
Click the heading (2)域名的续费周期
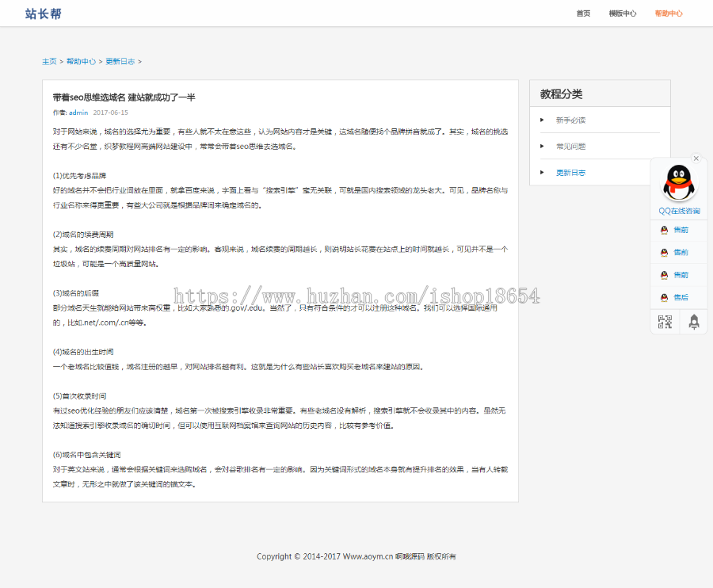pyautogui.click(x=83, y=235)
